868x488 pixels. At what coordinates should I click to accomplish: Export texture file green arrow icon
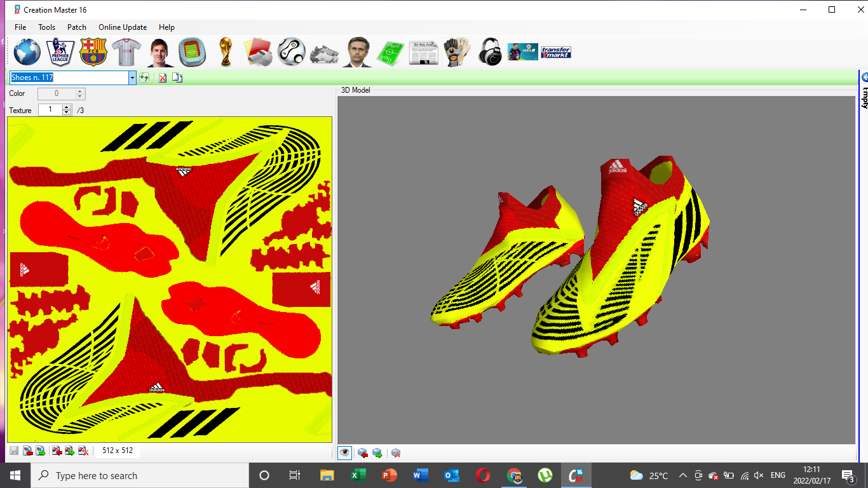[x=70, y=451]
